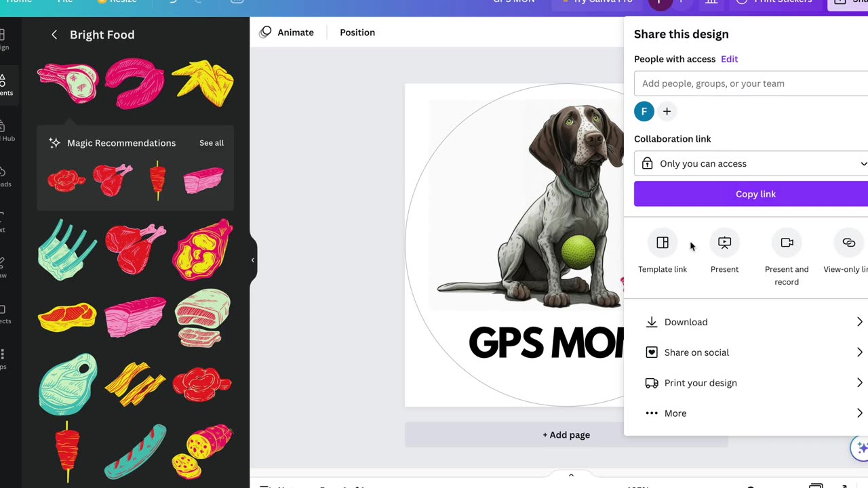Add the red chicken drumsticks graphic
The width and height of the screenshot is (868, 488).
(x=136, y=249)
